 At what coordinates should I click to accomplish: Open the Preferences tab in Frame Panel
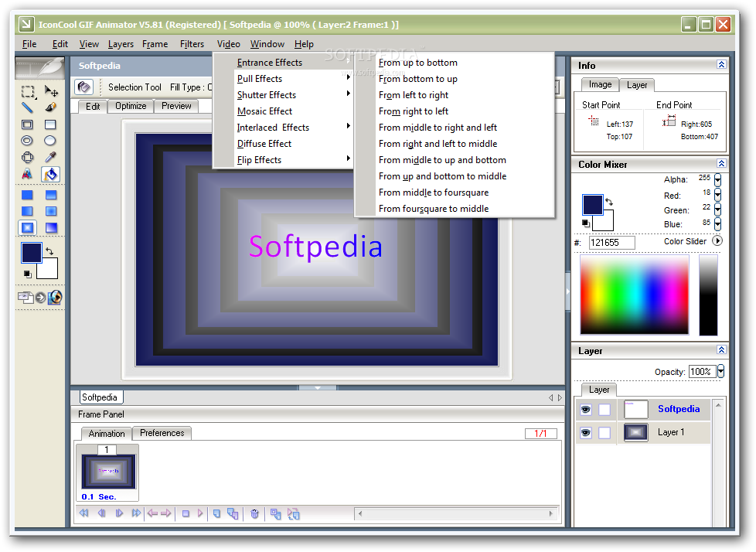162,433
